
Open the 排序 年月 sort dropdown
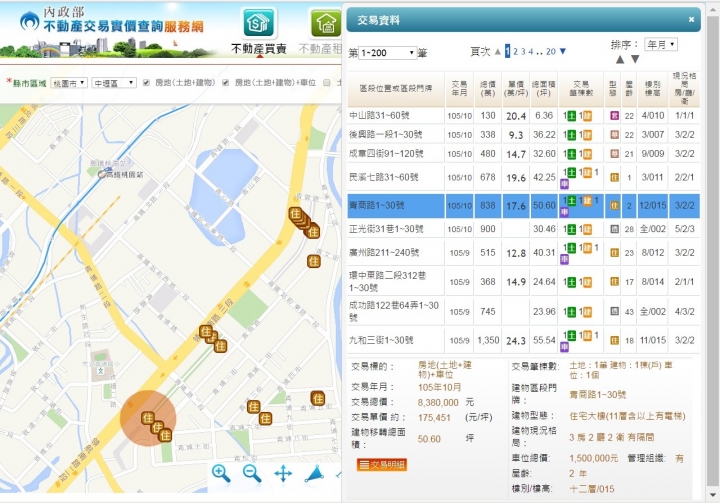point(661,45)
